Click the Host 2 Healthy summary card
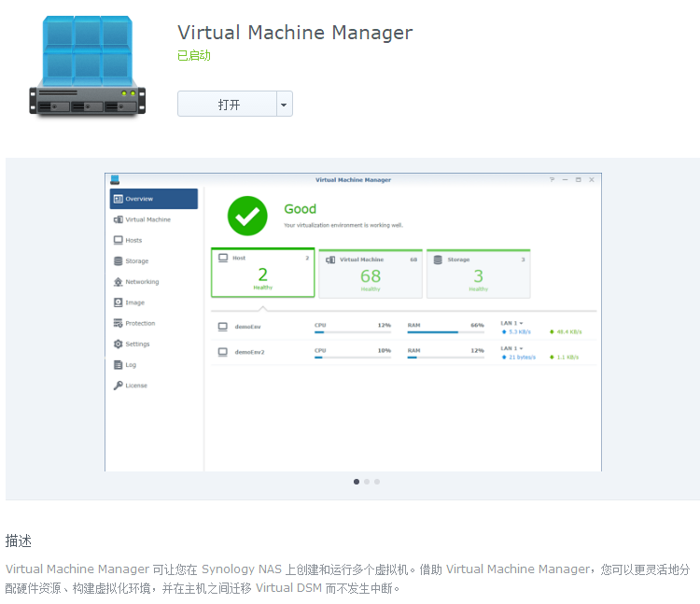This screenshot has height=604, width=700. [262, 274]
